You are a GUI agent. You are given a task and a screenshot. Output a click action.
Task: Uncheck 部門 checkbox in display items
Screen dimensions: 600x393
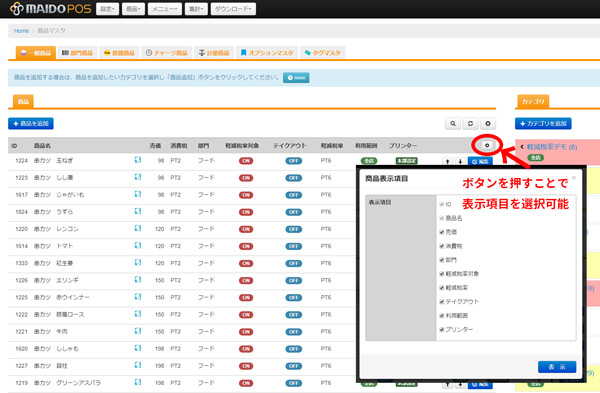tap(442, 260)
